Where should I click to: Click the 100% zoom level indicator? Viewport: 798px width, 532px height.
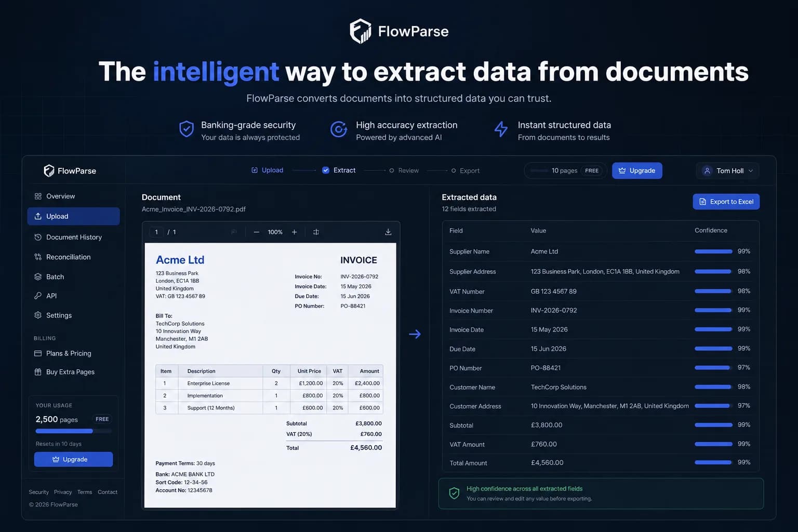[x=275, y=232]
